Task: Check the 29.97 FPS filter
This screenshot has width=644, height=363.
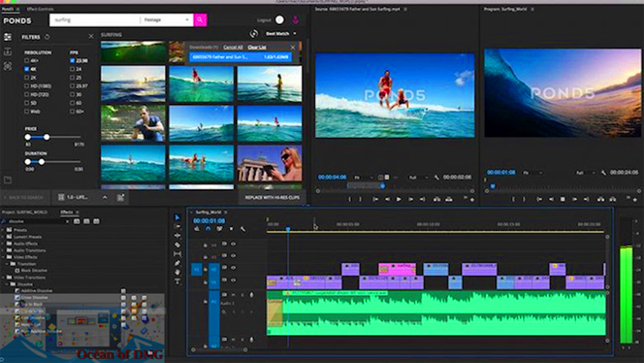Action: (72, 86)
